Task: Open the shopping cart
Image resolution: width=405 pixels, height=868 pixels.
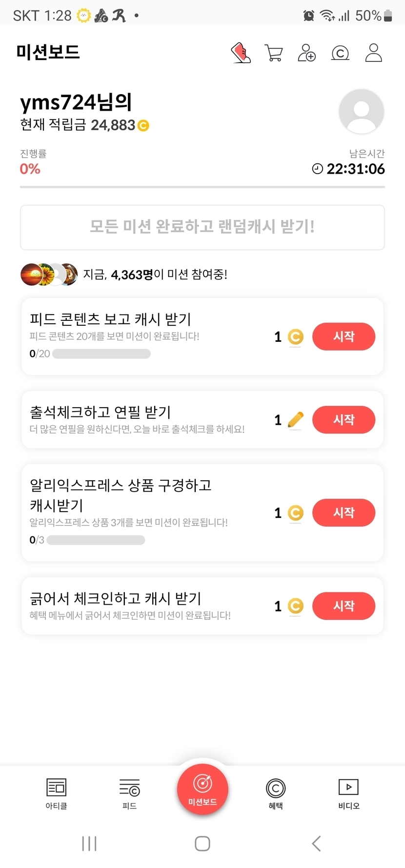Action: pos(274,53)
